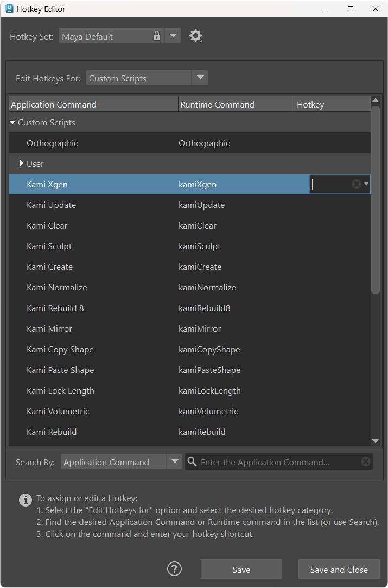Select the Kami Lock Length row
The image size is (388, 588).
click(190, 390)
